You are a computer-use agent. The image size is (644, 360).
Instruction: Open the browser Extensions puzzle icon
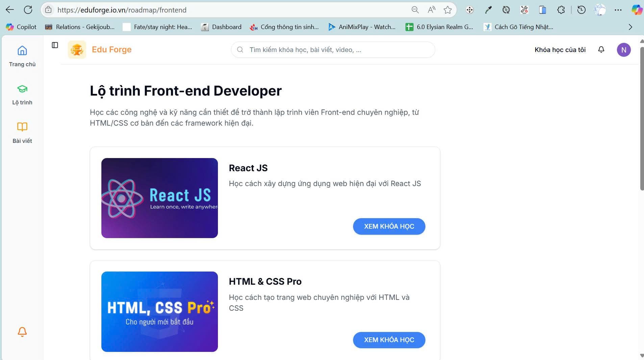(x=561, y=10)
